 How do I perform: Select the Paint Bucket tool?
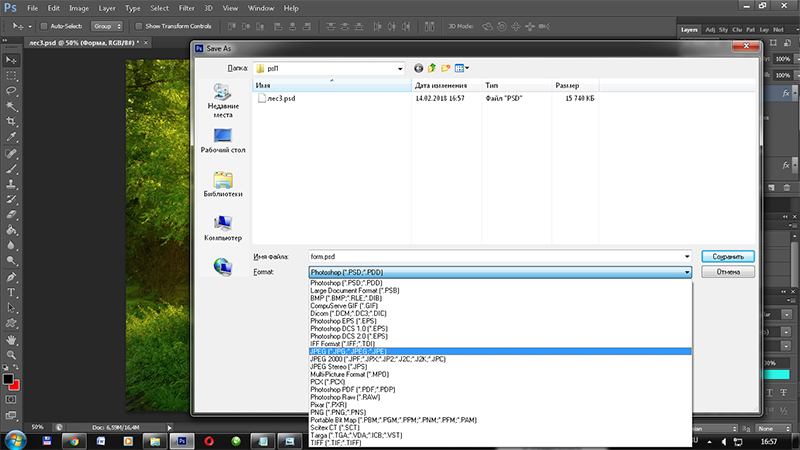[11, 230]
